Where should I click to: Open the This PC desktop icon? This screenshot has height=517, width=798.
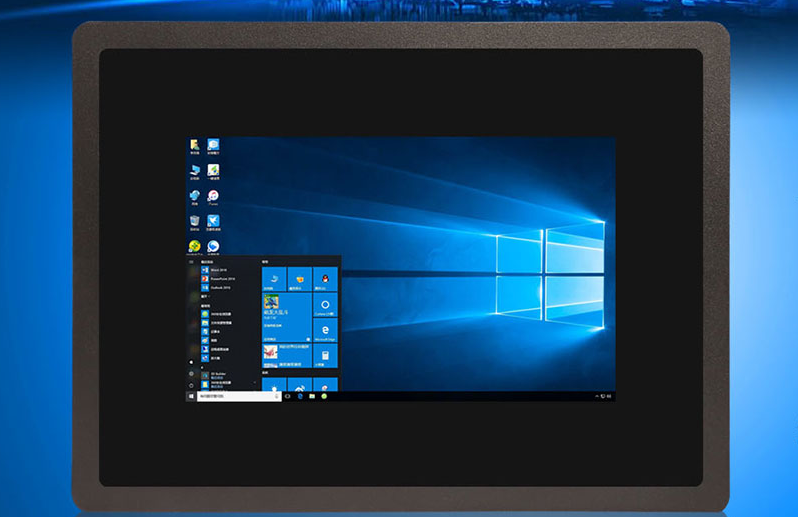194,171
